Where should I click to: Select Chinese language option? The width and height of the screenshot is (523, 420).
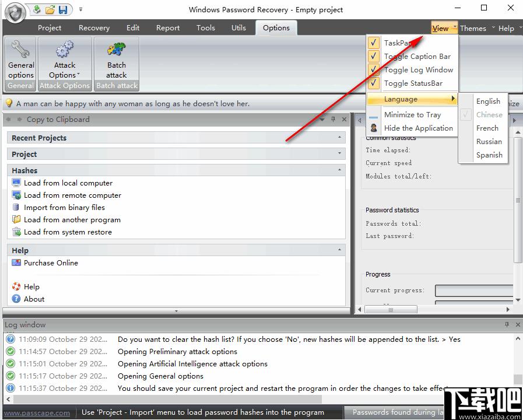point(489,114)
